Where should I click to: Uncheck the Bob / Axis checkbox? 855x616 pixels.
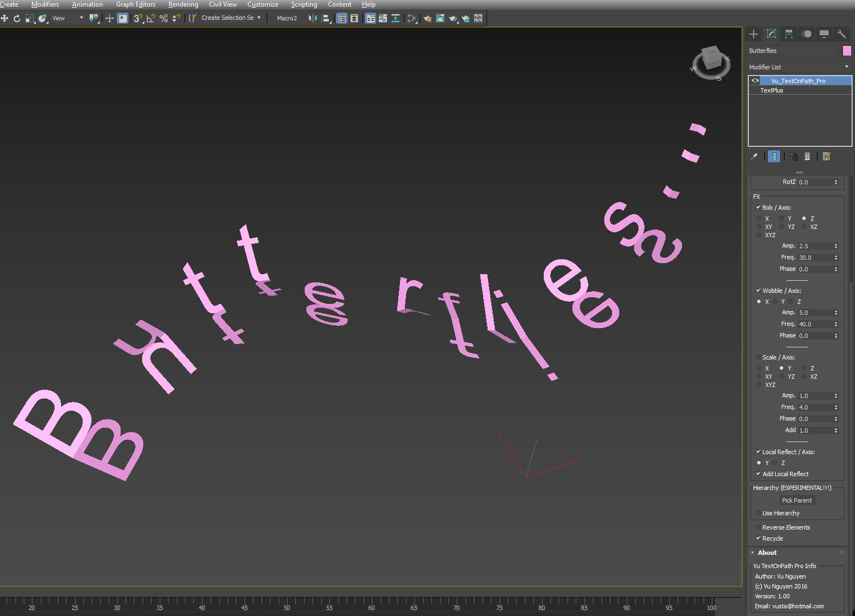click(759, 208)
